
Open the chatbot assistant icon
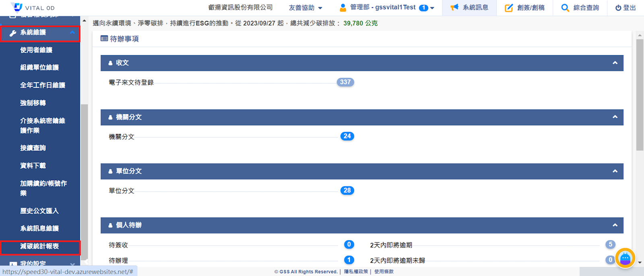pos(625,258)
